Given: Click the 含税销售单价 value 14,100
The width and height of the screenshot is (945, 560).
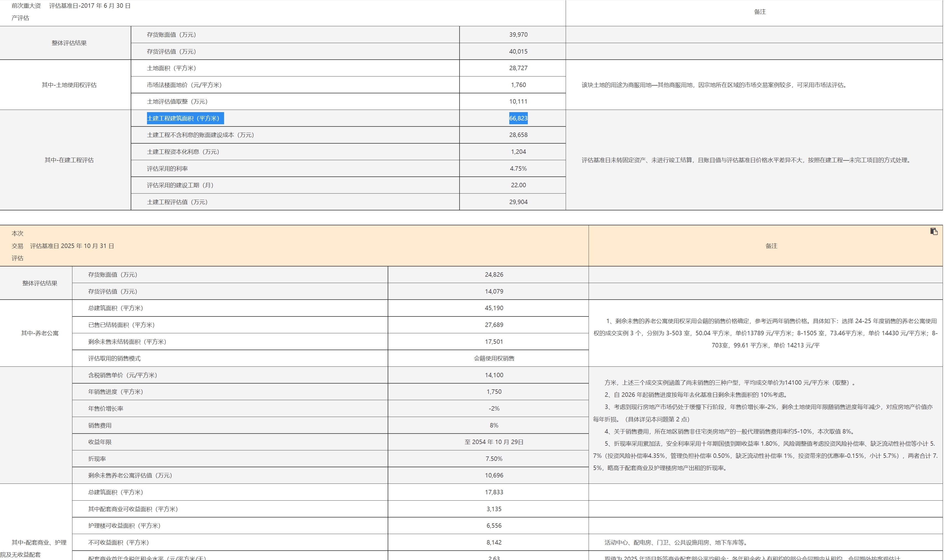Looking at the screenshot, I should pyautogui.click(x=494, y=375).
